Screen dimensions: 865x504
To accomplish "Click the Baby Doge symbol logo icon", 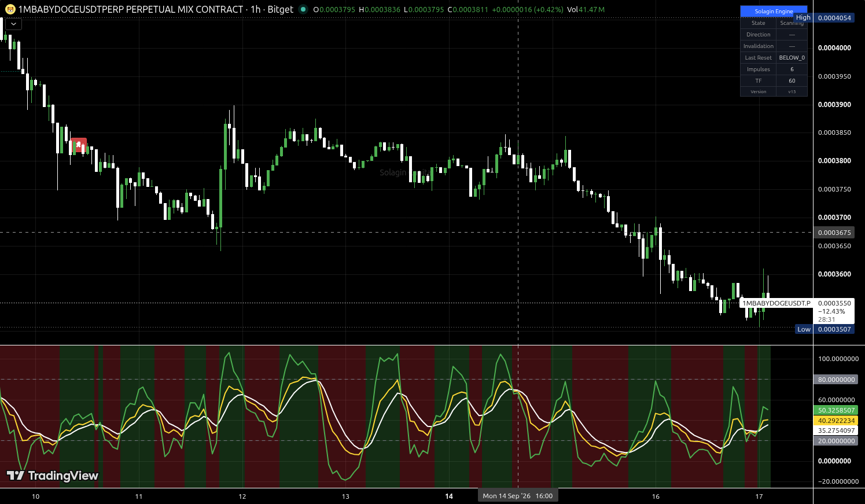I will [x=10, y=9].
